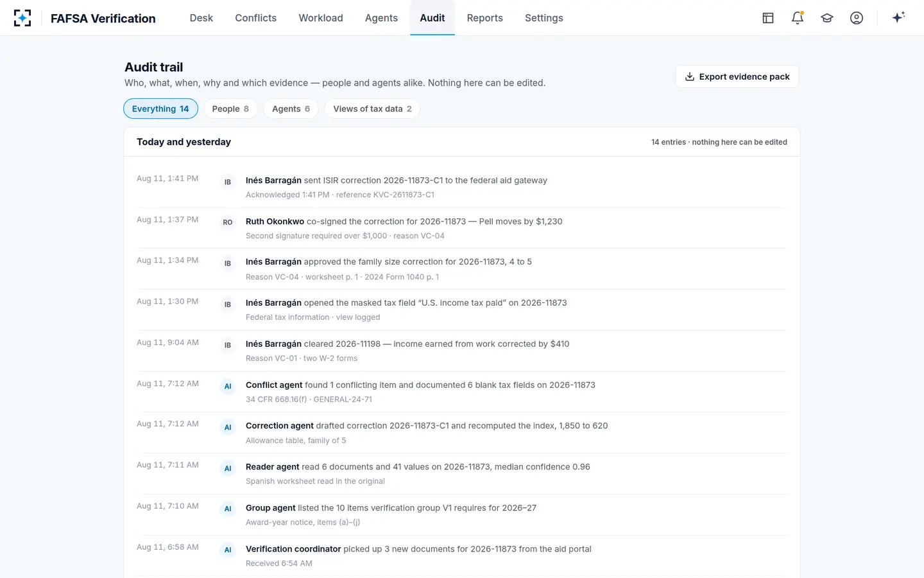
Task: Filter audit trail by Agents 6
Action: [x=291, y=109]
